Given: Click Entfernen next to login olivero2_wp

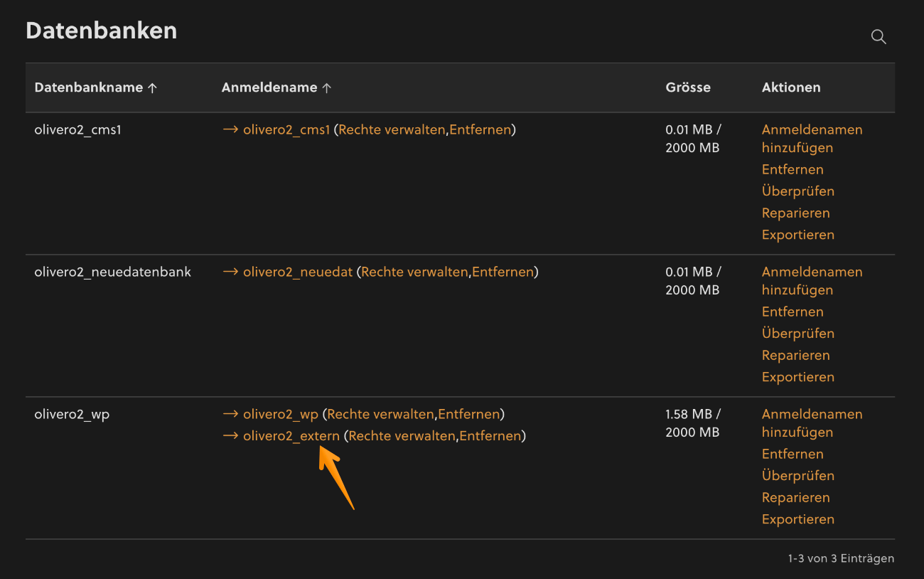Looking at the screenshot, I should 468,414.
